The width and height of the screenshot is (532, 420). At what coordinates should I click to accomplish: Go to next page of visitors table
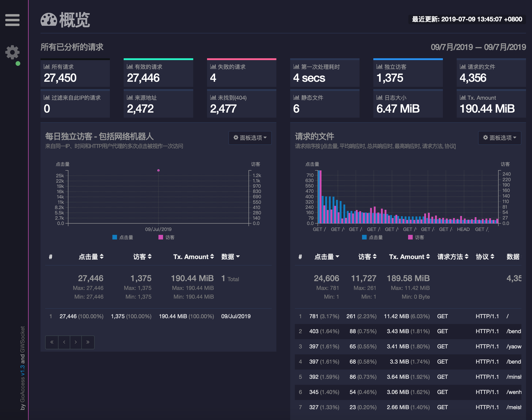coord(76,342)
